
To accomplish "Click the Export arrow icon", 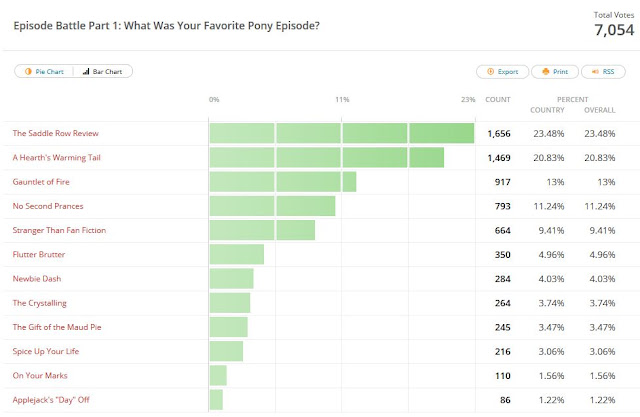I will (491, 71).
